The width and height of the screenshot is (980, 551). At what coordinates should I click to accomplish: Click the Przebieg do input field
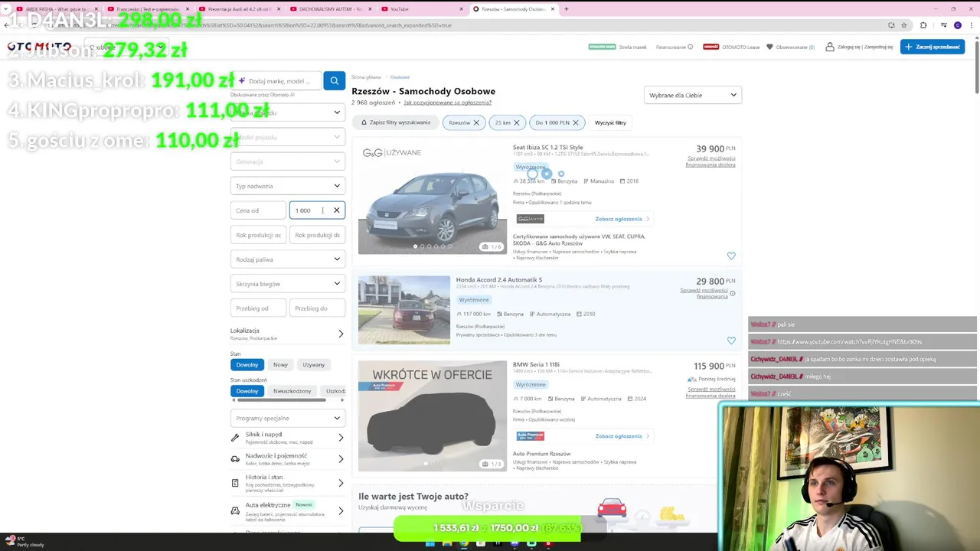point(317,308)
